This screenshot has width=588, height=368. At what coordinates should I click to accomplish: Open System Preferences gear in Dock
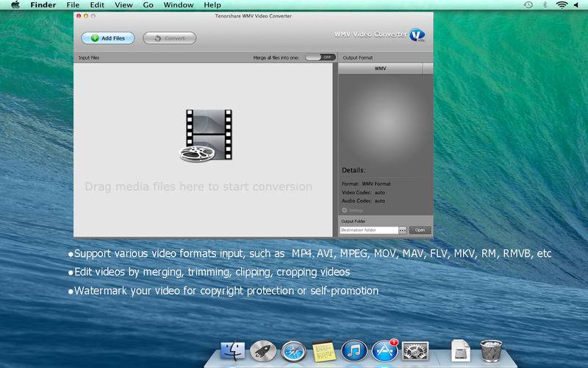[x=415, y=352]
